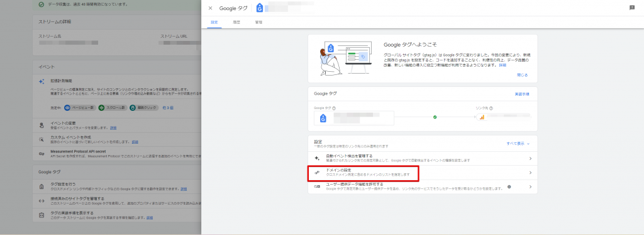The height and width of the screenshot is (235, 644).
Task: Click 詳細 link in タグ設定を行う row
Action: [184, 189]
